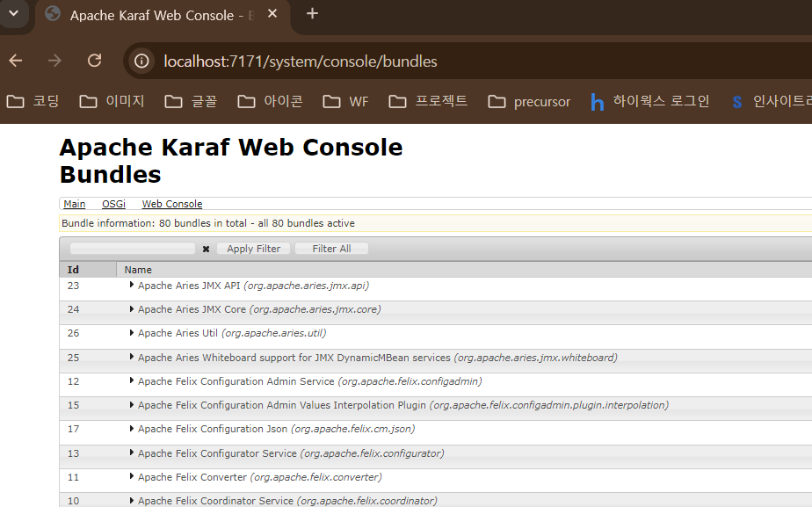Expand details for Configuration Admin Values Interpolation Plugin

tap(132, 404)
